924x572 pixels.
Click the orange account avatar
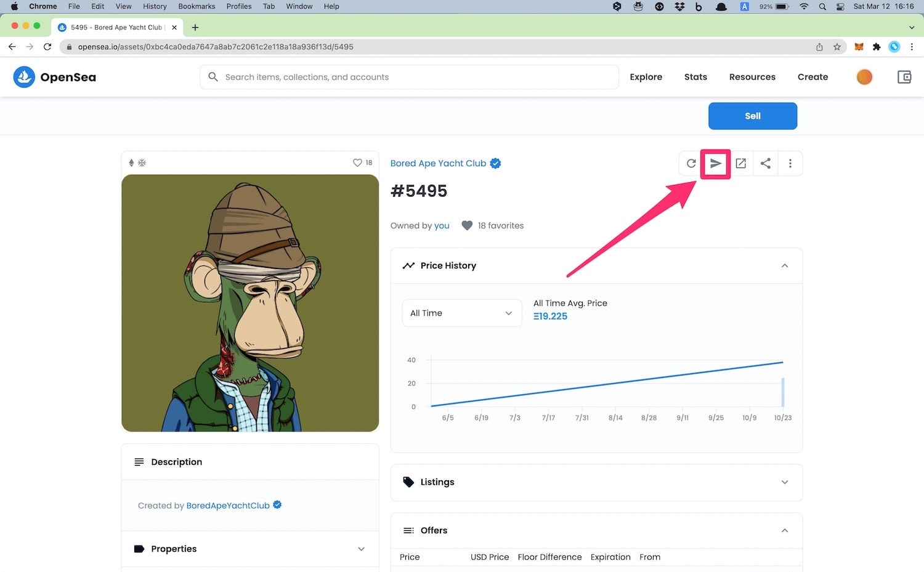864,77
